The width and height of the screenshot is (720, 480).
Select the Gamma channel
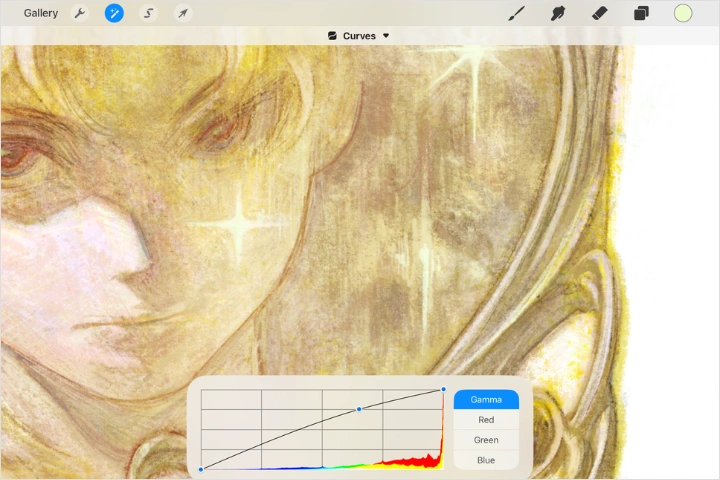pos(486,400)
